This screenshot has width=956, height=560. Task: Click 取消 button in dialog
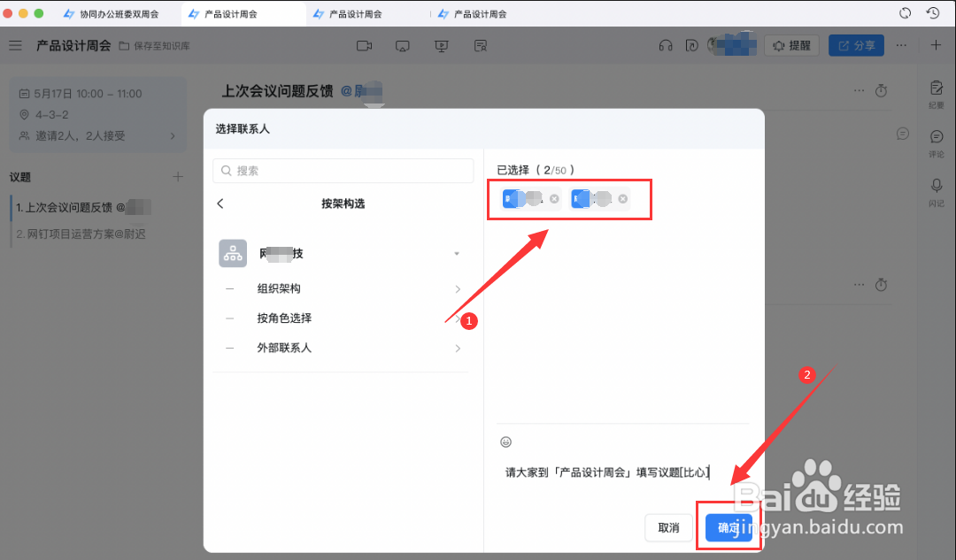tap(669, 527)
